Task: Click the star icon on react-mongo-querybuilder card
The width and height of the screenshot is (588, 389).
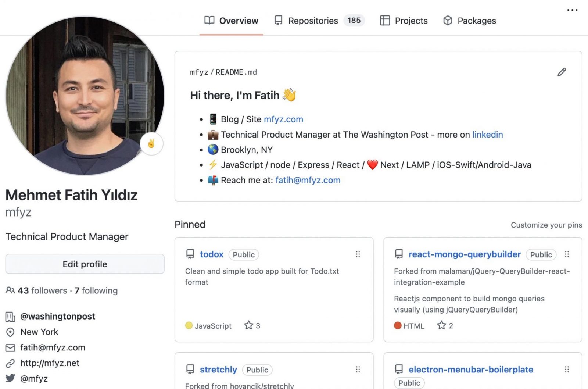Action: tap(441, 325)
